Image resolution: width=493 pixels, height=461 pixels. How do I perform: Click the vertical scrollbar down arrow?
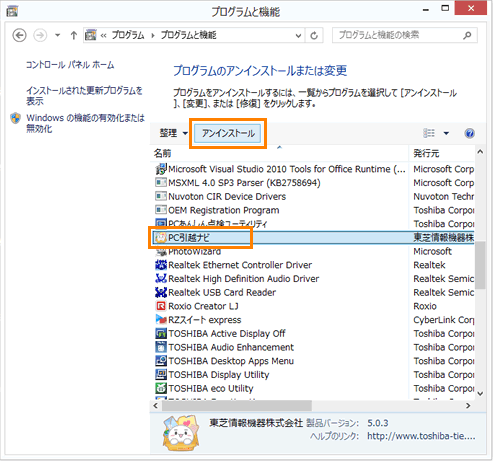[x=480, y=394]
